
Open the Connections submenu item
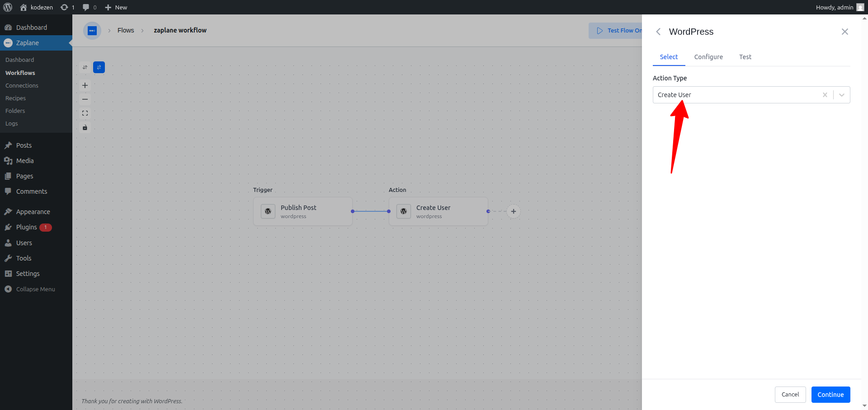(x=22, y=85)
